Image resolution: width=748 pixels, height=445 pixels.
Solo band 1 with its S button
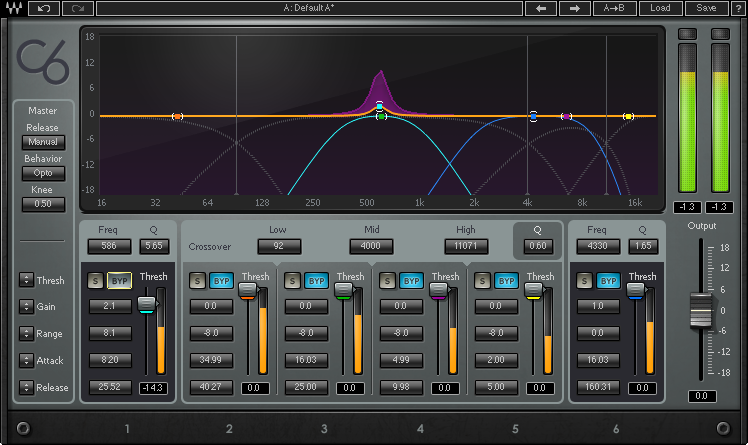(x=95, y=281)
